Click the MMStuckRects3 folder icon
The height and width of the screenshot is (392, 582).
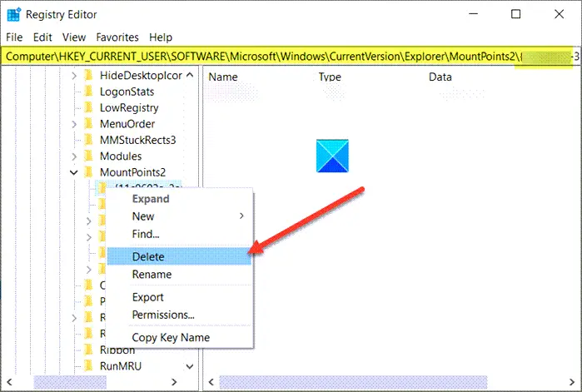(89, 140)
